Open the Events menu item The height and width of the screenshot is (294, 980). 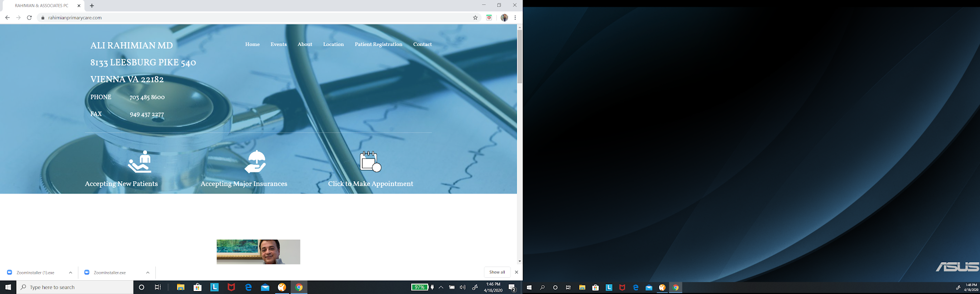pos(278,45)
